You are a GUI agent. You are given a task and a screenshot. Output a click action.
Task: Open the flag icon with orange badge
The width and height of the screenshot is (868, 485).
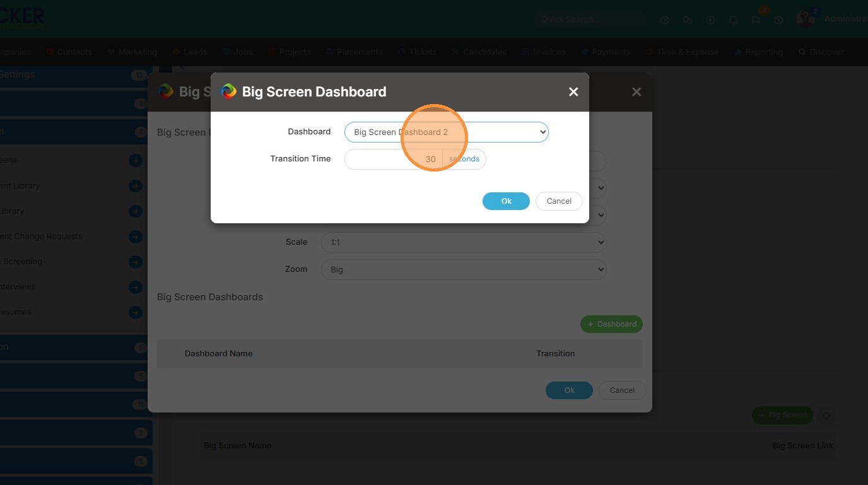[x=756, y=20]
